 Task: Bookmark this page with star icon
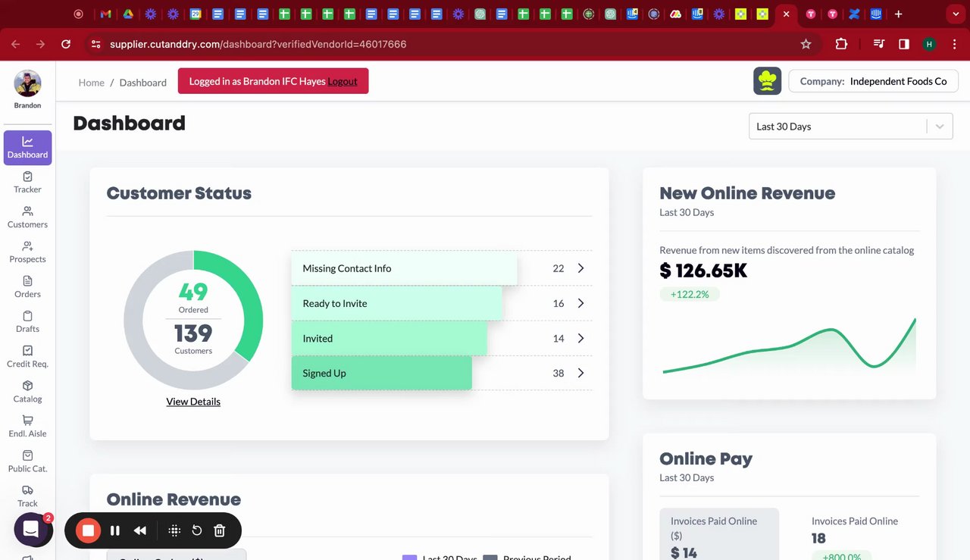pos(806,44)
